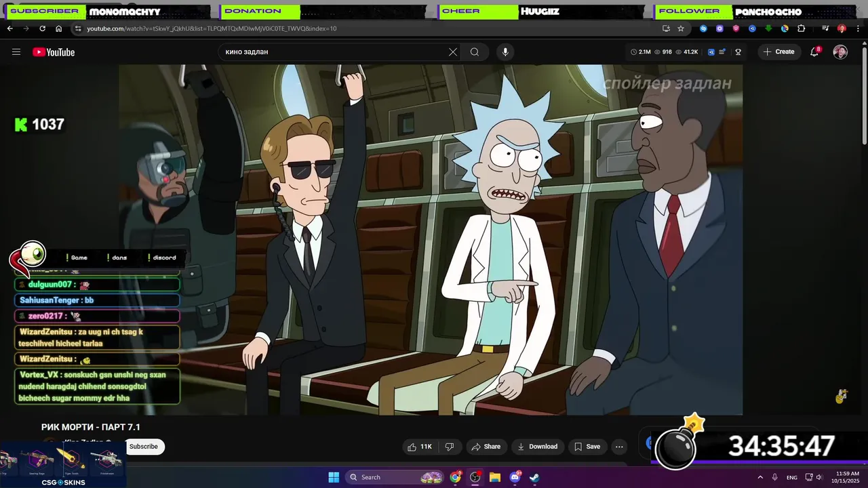
Task: Focus the youtube.com address bar
Action: pos(366,28)
